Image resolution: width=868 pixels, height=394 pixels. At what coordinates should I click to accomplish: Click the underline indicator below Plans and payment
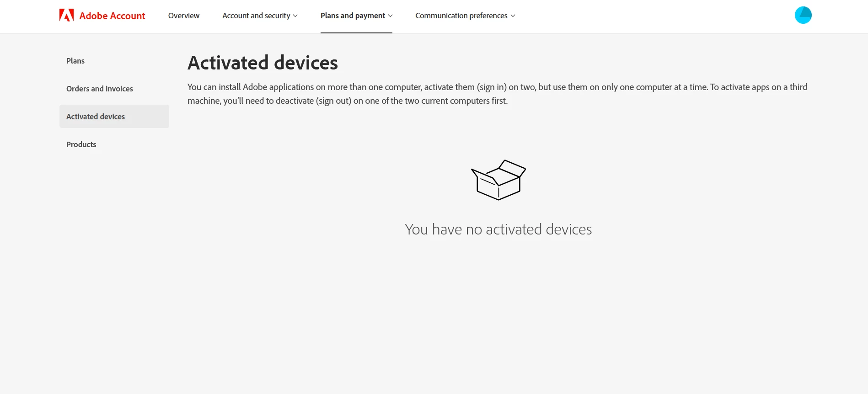coord(356,32)
